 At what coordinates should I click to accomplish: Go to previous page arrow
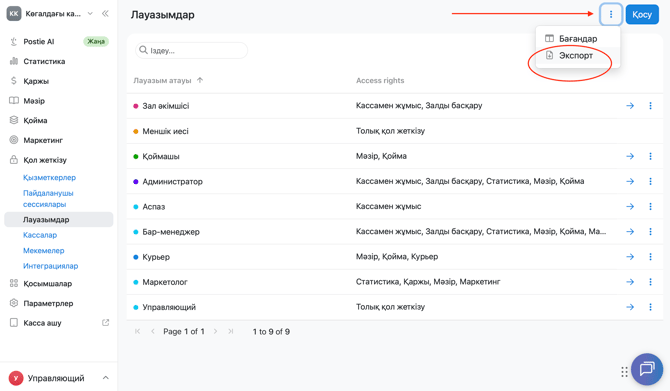click(x=153, y=331)
